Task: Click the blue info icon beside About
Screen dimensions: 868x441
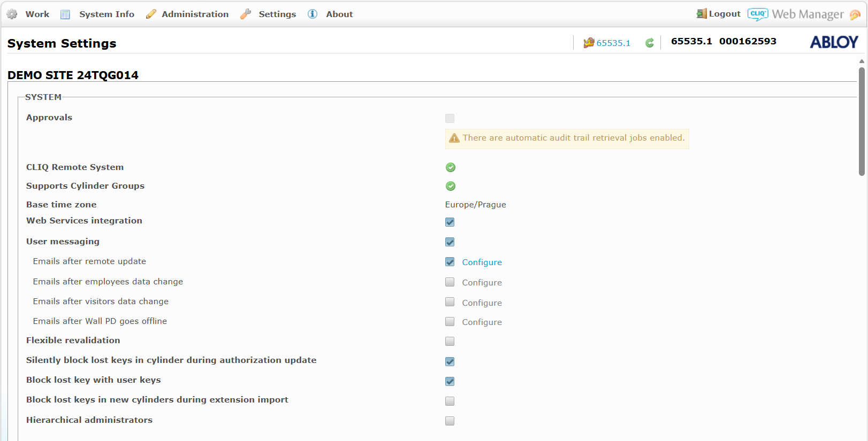Action: tap(313, 14)
